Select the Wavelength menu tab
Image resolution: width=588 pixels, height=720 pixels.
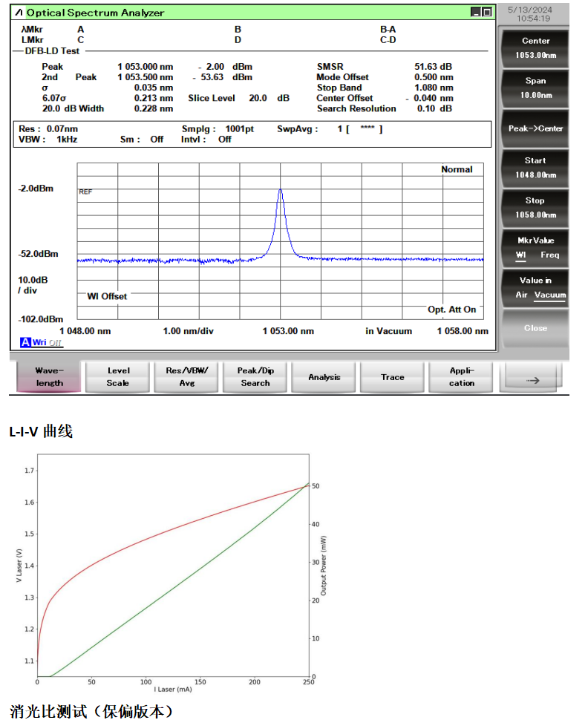tap(50, 377)
